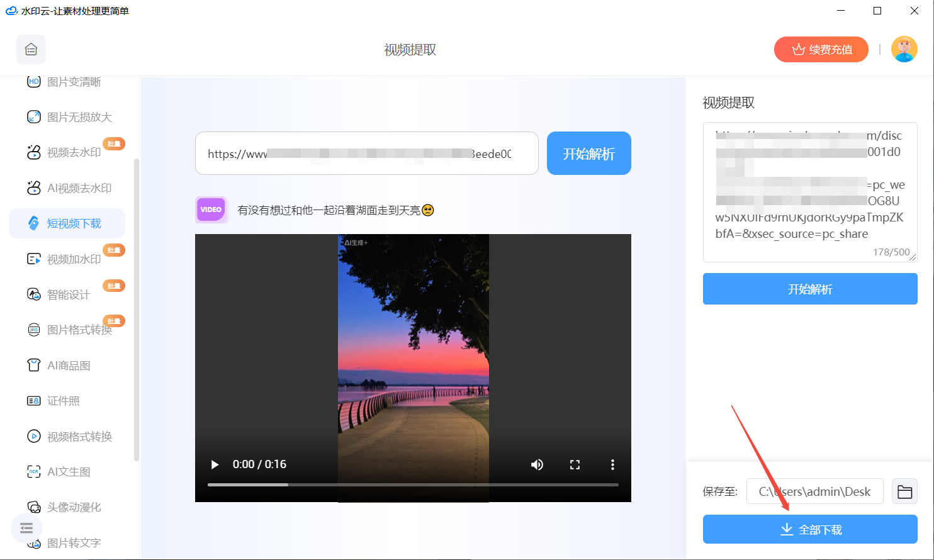Open the user avatar profile
934x560 pixels.
coord(904,49)
